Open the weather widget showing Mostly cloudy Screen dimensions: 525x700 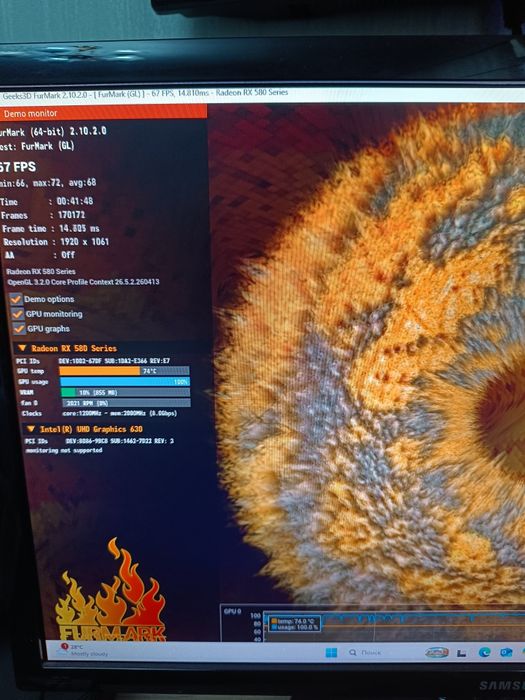(x=85, y=650)
